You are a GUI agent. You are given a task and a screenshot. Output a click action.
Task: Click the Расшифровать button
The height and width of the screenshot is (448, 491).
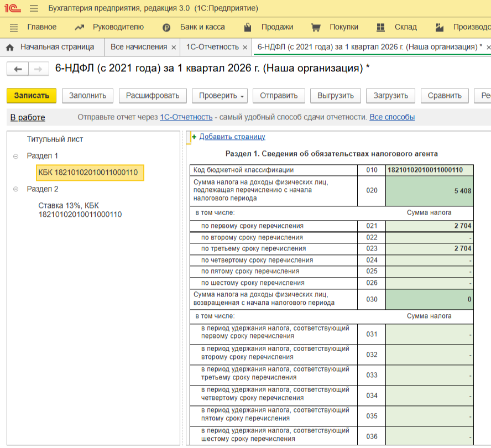(153, 96)
